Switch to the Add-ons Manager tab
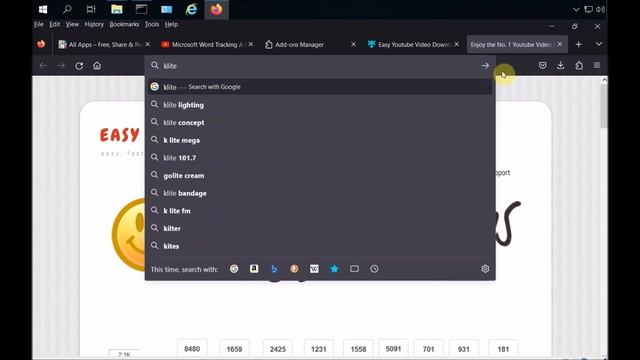The width and height of the screenshot is (640, 360). [310, 44]
